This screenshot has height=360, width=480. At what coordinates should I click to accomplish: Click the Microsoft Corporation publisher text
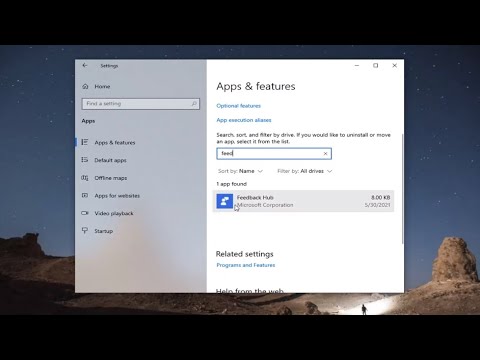[265, 205]
